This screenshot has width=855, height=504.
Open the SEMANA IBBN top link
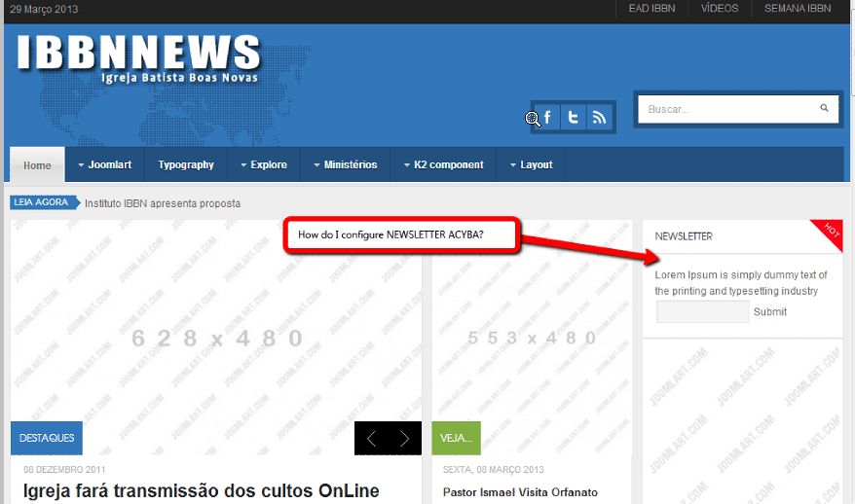(798, 9)
